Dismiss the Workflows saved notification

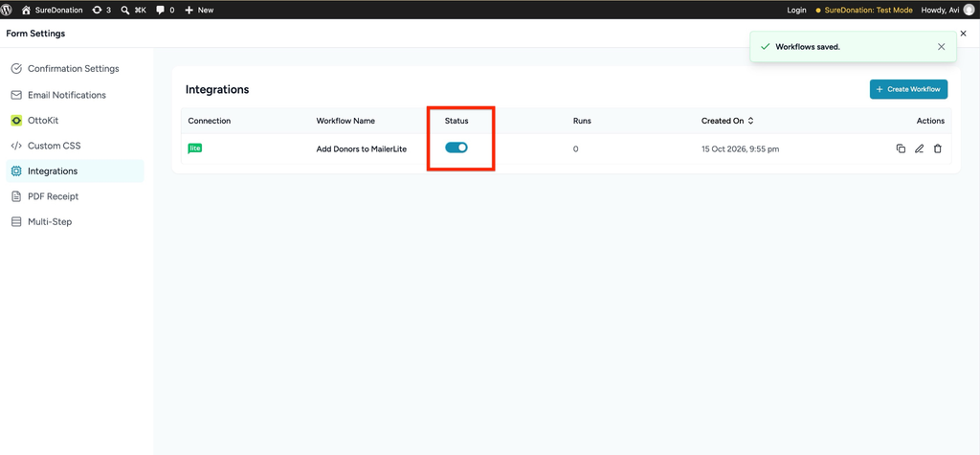point(942,47)
